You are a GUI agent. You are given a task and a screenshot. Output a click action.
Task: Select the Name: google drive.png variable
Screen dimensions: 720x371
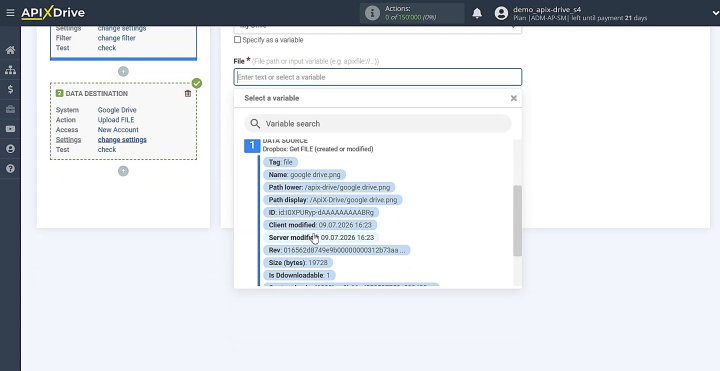click(x=304, y=175)
